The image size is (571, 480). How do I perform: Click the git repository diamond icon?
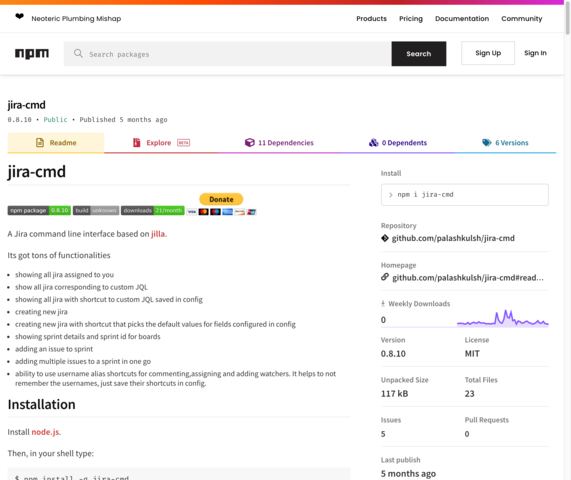click(x=385, y=238)
